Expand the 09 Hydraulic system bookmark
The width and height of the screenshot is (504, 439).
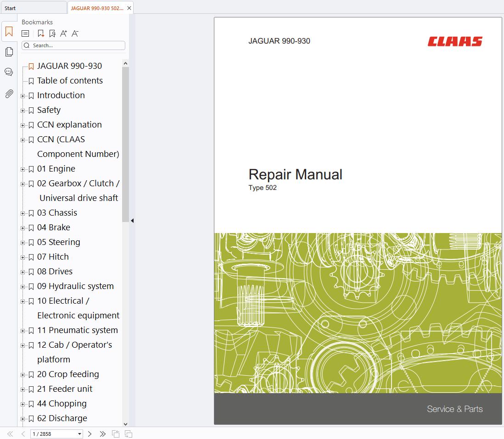[22, 287]
